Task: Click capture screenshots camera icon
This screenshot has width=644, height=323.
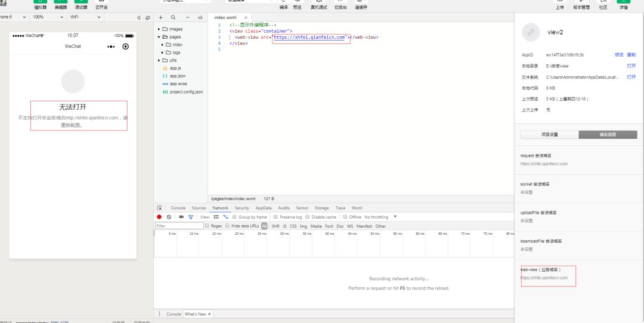Action: click(x=181, y=217)
